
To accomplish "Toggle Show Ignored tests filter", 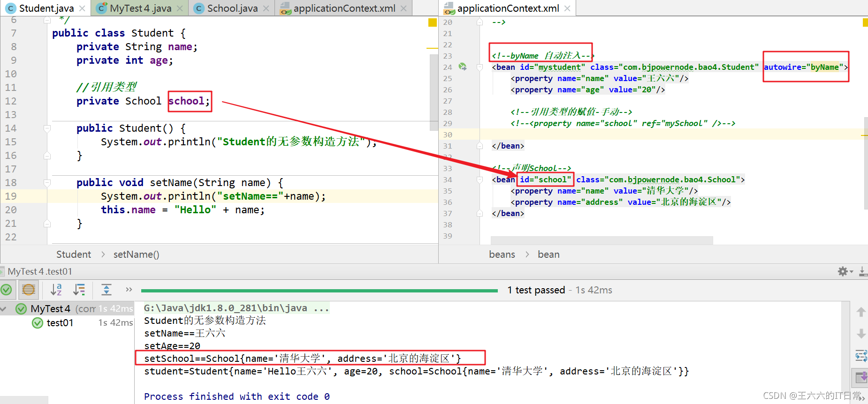I will tap(29, 290).
